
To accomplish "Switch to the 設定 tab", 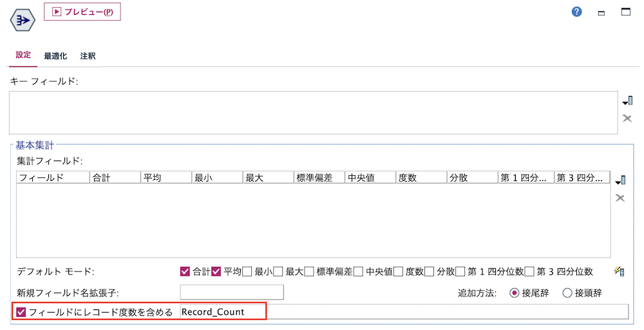I will 23,55.
